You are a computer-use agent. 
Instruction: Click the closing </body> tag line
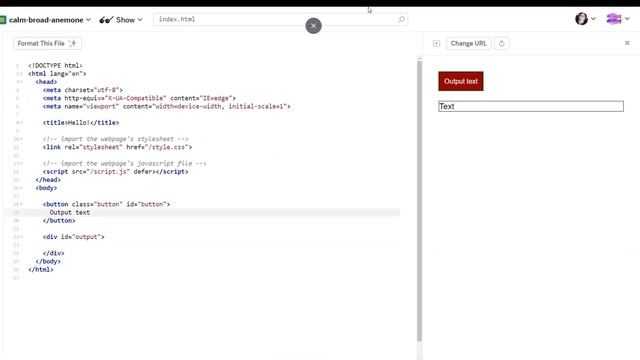pyautogui.click(x=48, y=261)
